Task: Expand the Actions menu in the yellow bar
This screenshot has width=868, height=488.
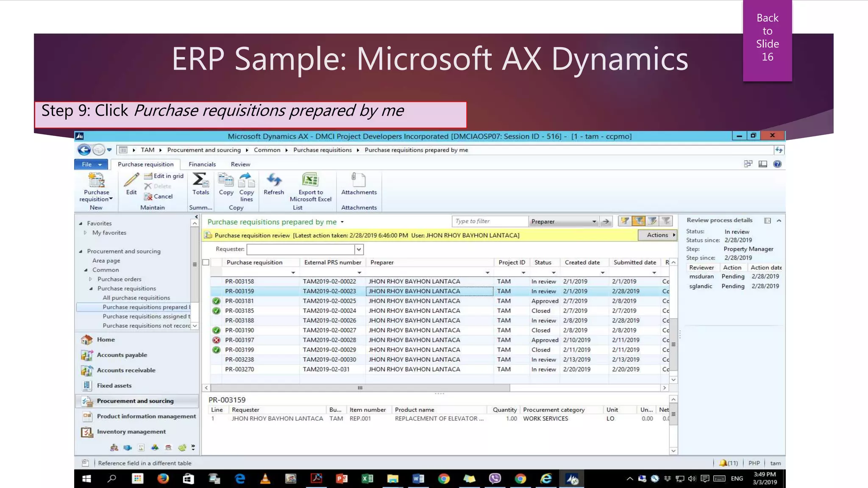Action: [657, 235]
